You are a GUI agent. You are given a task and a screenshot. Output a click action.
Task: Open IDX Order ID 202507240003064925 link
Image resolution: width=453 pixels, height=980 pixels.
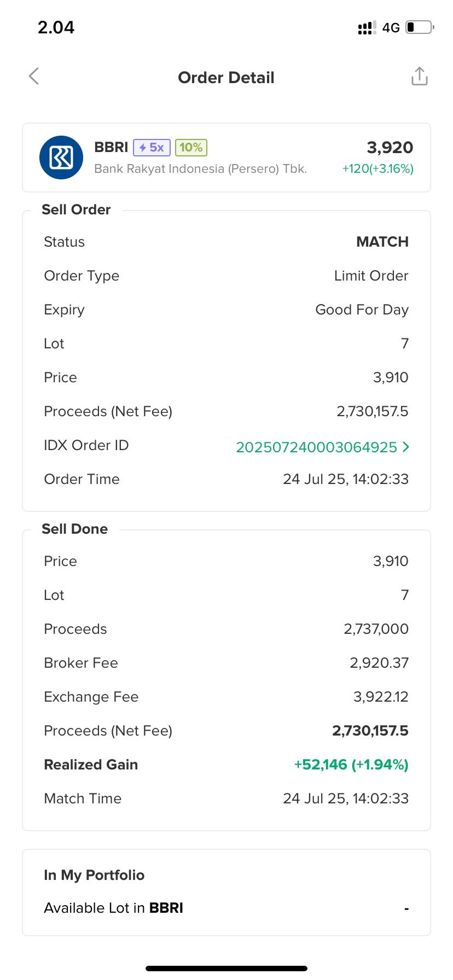[316, 447]
